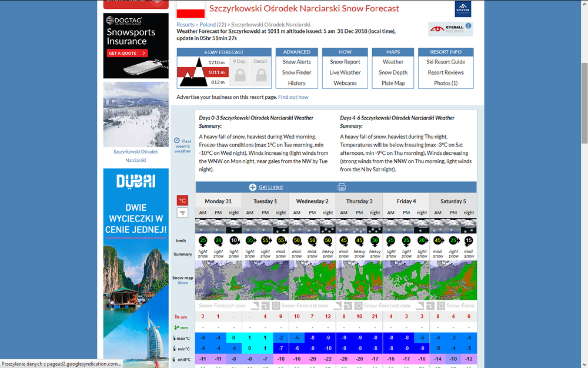Click Monday AM 25 km/h wind arrow icon
Viewport: 588px width, 368px height.
coord(203,241)
